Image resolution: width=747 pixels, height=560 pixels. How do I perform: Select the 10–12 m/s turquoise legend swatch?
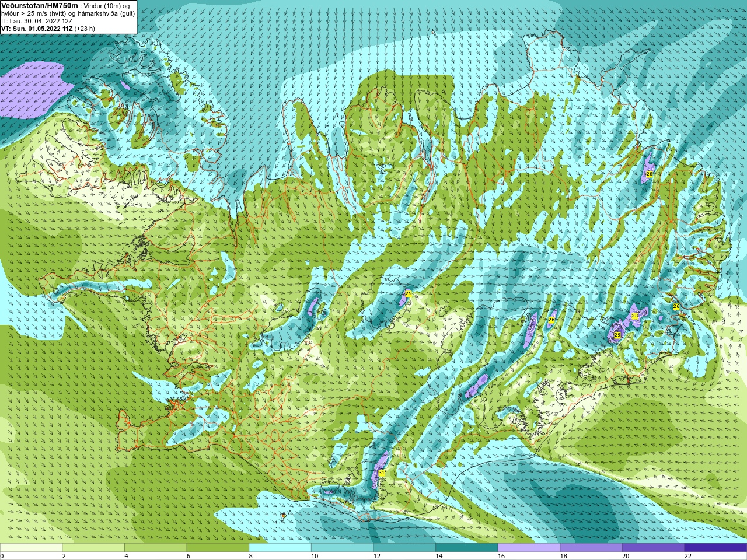[342, 548]
